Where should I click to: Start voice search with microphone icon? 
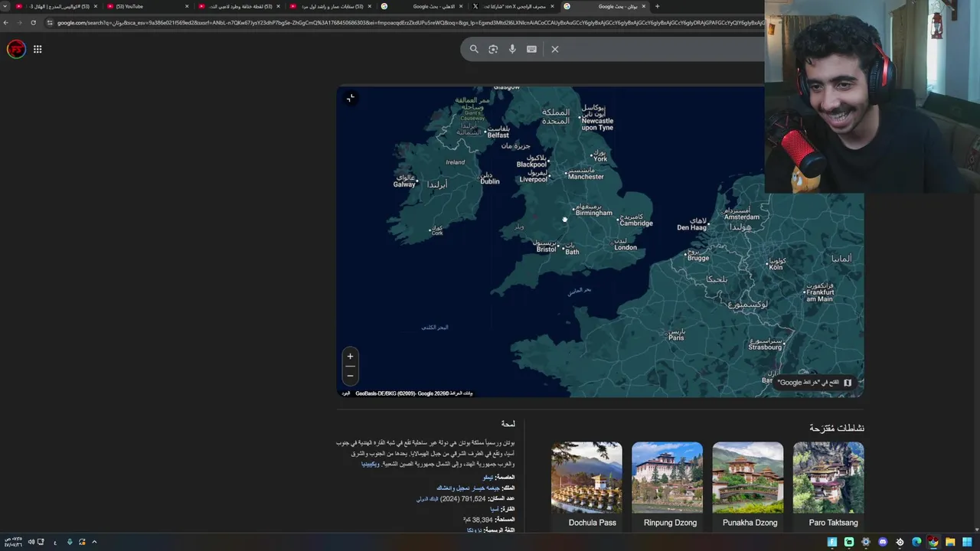point(512,49)
